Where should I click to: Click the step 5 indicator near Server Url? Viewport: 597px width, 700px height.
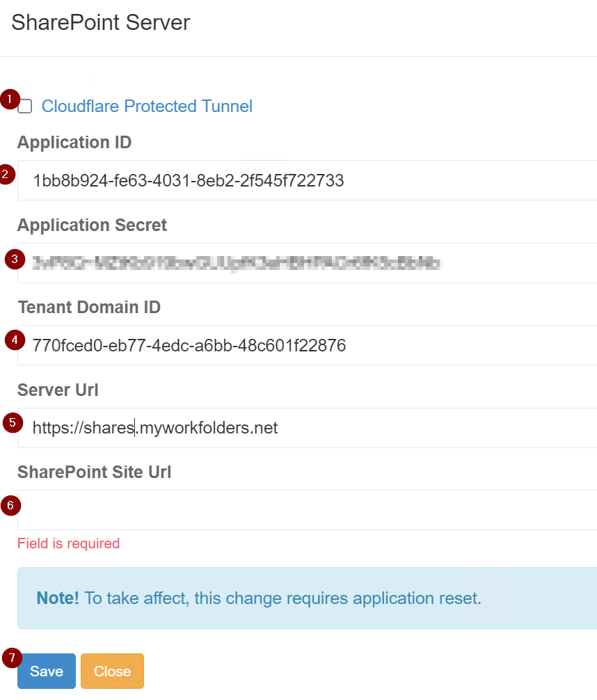pyautogui.click(x=11, y=422)
